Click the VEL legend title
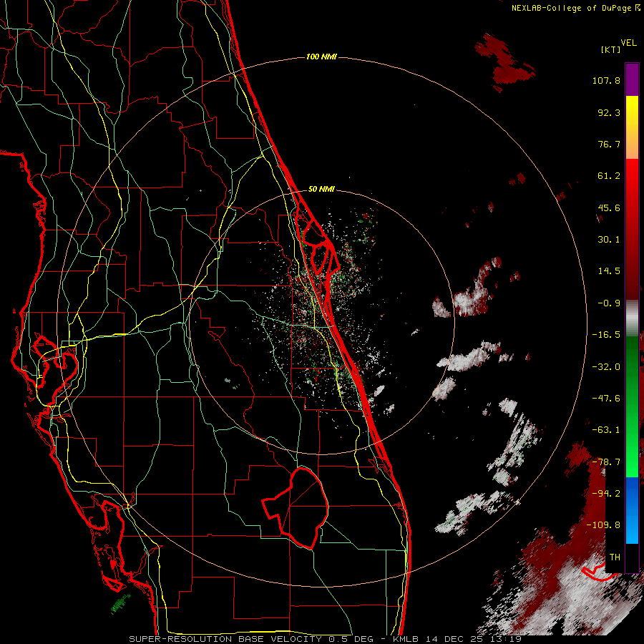Screen dimensions: 644x644 [x=628, y=43]
